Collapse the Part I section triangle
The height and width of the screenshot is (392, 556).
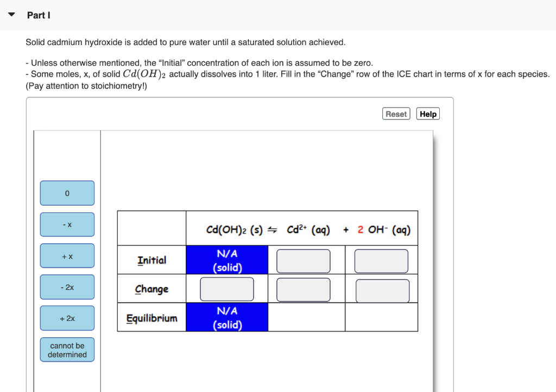pos(12,15)
